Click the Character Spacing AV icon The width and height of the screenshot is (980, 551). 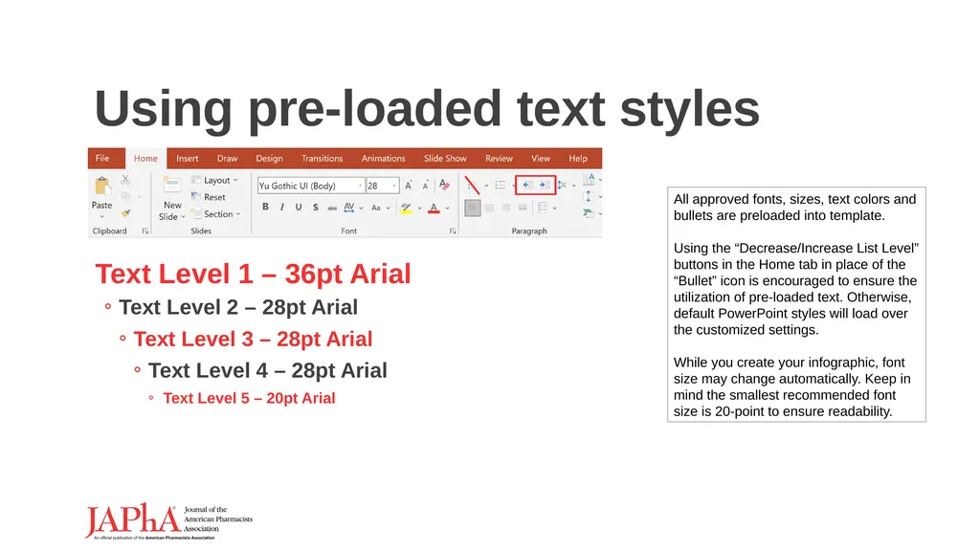pos(348,208)
